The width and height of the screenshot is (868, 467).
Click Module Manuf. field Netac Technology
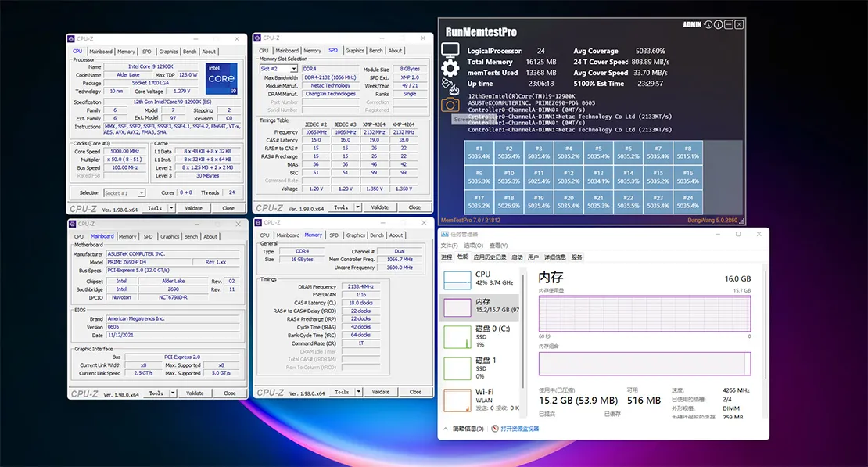point(330,86)
